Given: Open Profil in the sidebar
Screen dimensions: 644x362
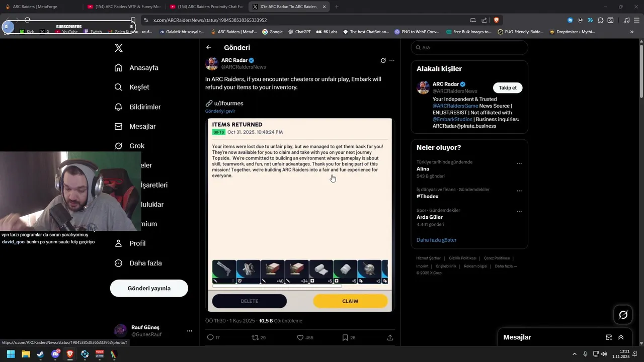Looking at the screenshot, I should point(130,243).
